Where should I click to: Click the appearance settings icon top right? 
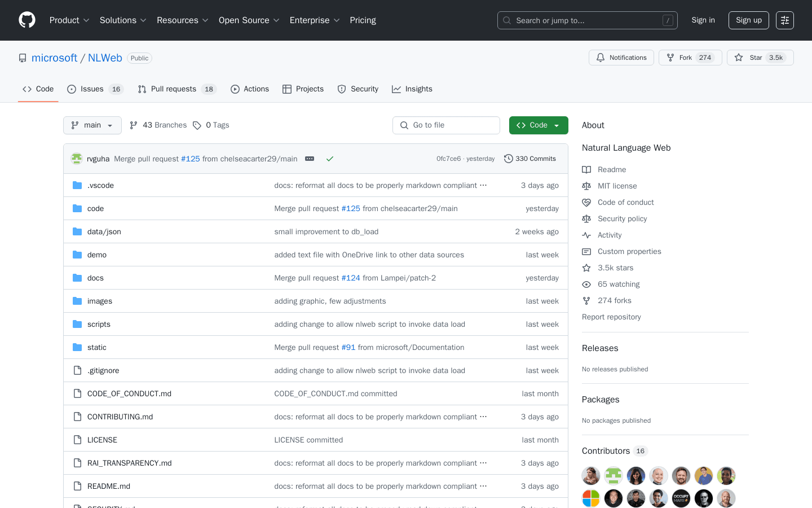point(784,20)
